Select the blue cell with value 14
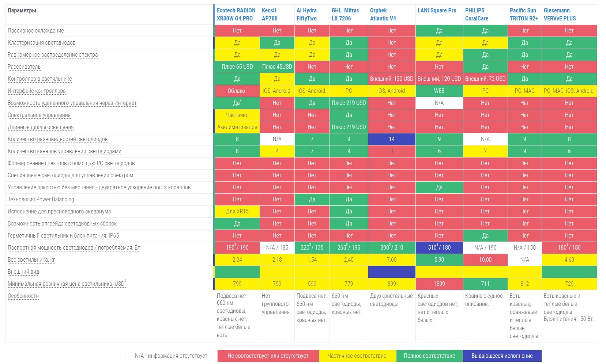606x364 pixels. point(391,139)
